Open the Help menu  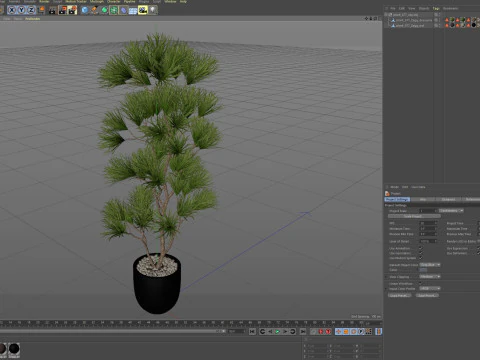tap(183, 2)
